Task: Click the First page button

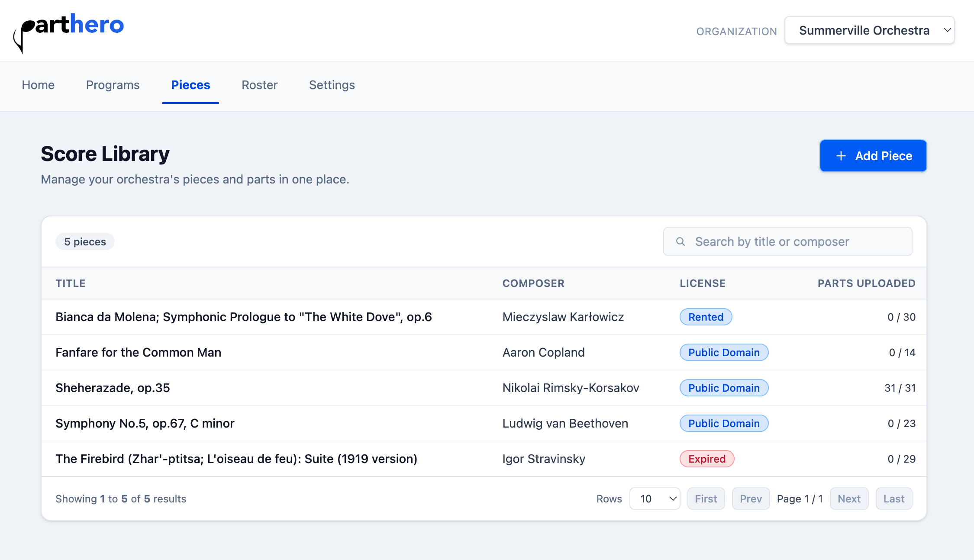Action: pos(706,499)
